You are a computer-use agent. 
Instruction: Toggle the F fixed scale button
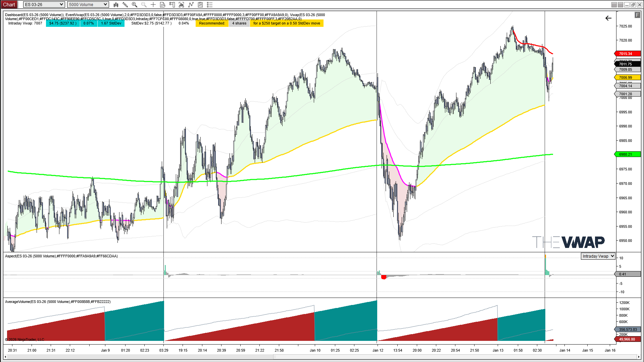637,15
